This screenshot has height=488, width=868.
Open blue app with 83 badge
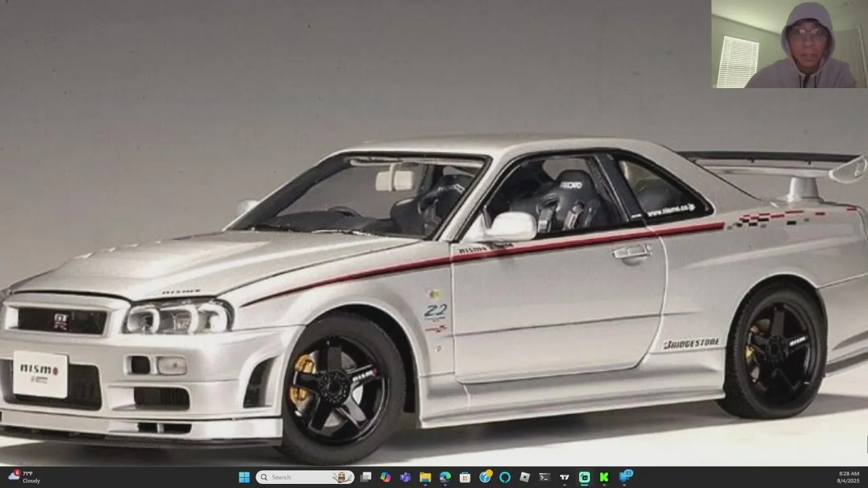pyautogui.click(x=625, y=477)
